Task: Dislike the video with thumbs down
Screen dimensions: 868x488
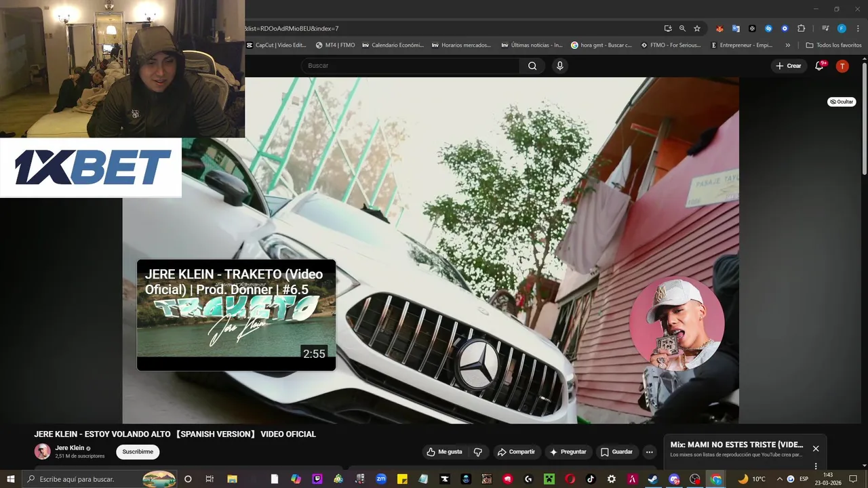Action: point(478,452)
